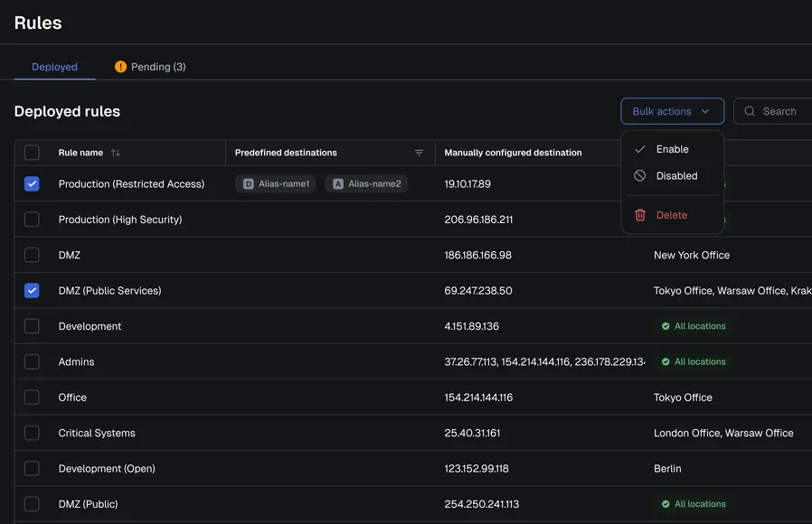This screenshot has height=524, width=812.
Task: Check the Admins row checkbox
Action: [32, 361]
